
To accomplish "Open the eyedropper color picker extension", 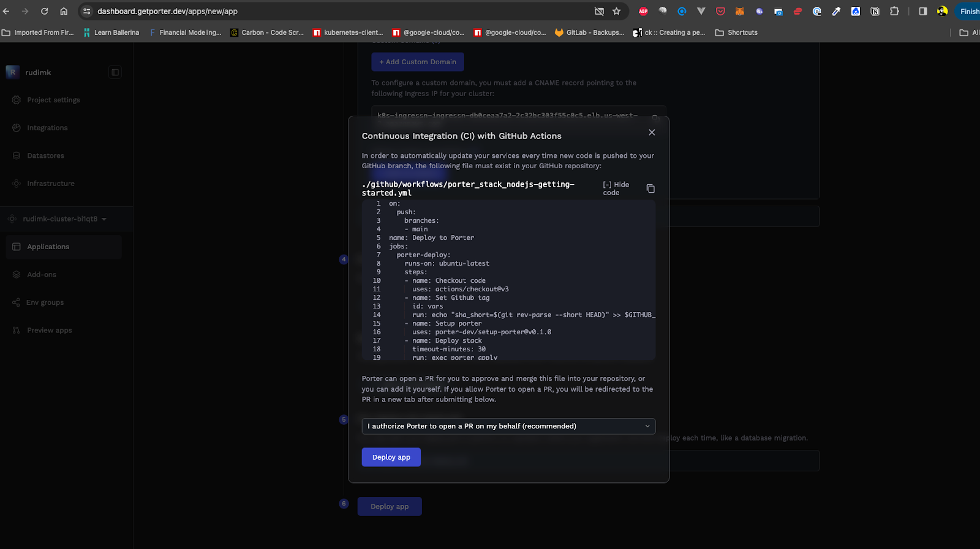I will [836, 11].
